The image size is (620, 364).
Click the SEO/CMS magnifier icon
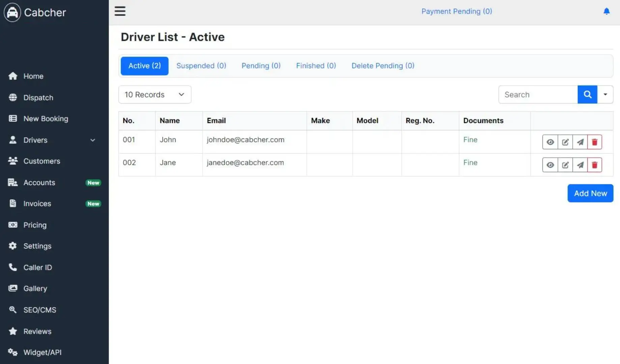coord(13,310)
